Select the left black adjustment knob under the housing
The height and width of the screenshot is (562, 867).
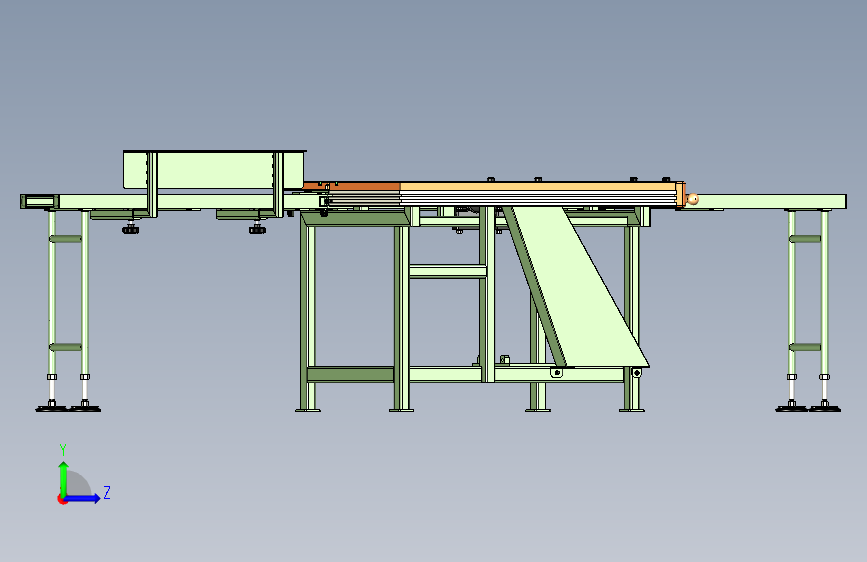(130, 228)
